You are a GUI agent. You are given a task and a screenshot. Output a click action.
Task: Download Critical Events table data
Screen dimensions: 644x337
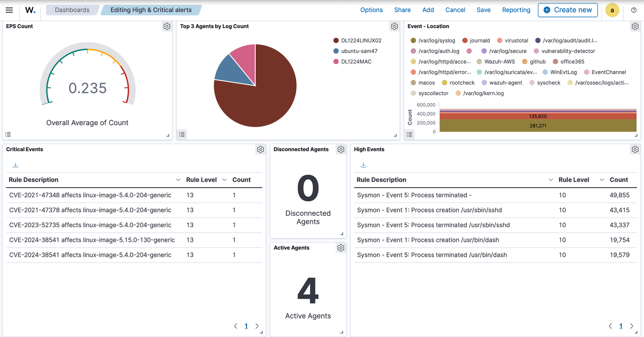point(16,165)
